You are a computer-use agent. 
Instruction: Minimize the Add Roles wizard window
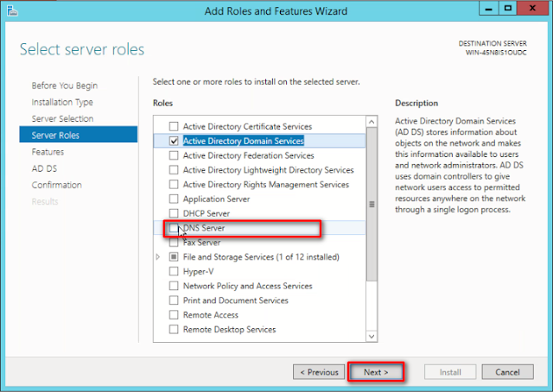(489, 9)
